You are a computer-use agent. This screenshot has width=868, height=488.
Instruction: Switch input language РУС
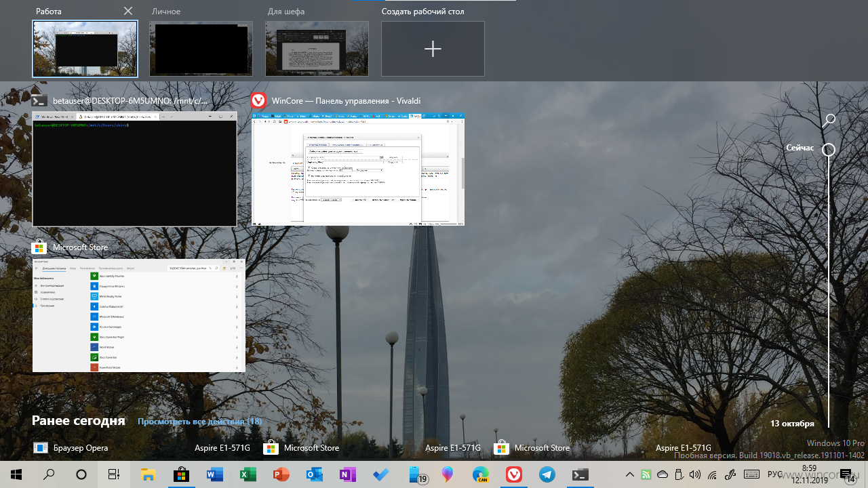coord(776,474)
